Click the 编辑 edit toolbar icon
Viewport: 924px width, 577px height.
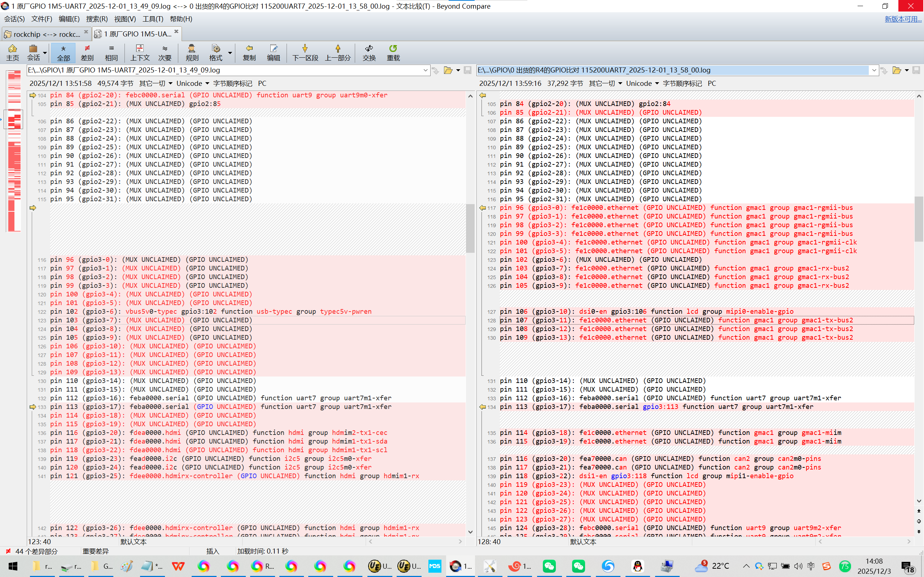(x=273, y=52)
